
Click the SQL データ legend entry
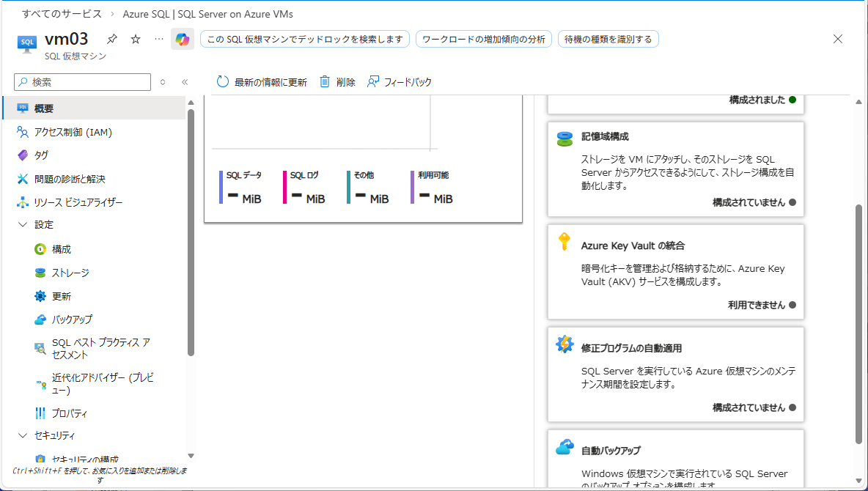point(241,187)
